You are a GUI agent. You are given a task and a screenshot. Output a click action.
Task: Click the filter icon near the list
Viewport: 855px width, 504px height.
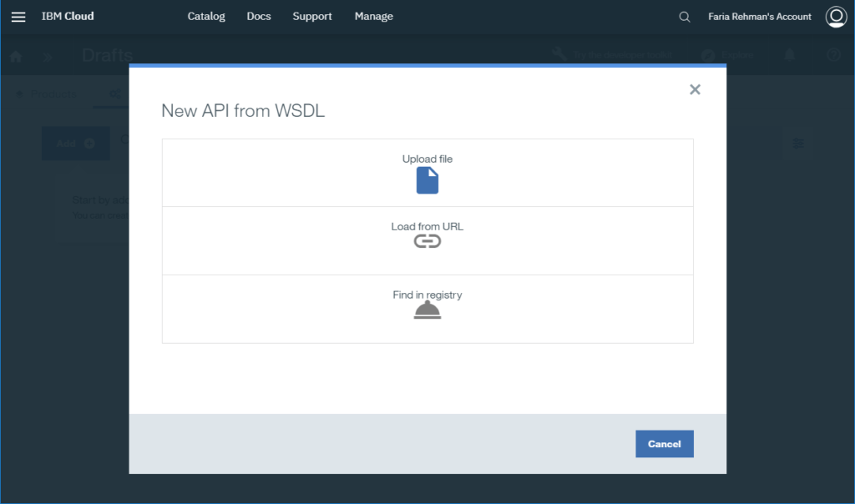click(798, 143)
